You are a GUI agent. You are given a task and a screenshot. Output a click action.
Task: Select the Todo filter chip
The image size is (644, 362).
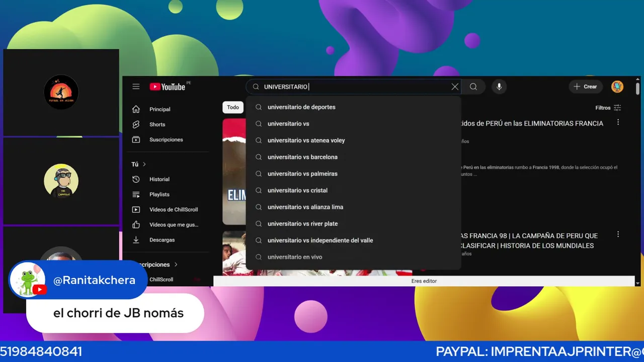click(x=233, y=107)
